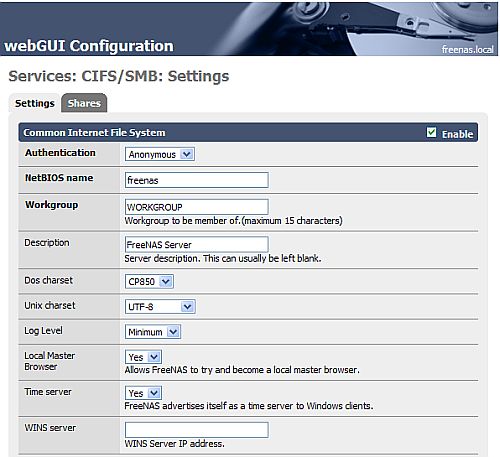Click 'WINS Server IP address.' hint

tap(174, 444)
